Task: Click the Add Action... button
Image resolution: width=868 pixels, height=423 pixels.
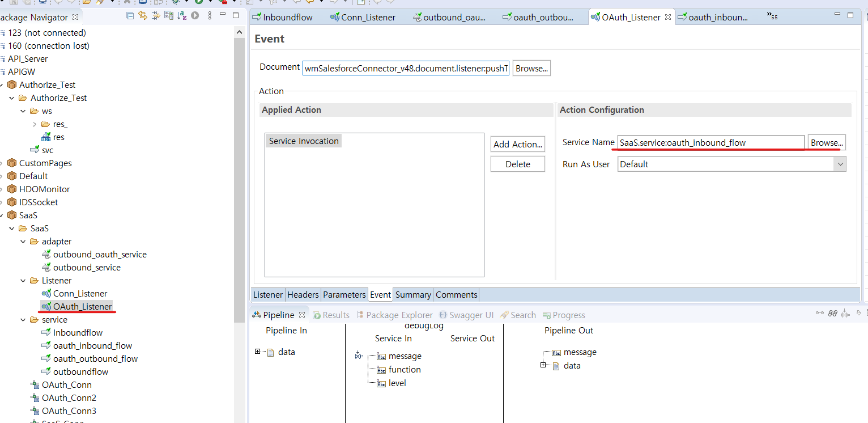Action: [517, 144]
